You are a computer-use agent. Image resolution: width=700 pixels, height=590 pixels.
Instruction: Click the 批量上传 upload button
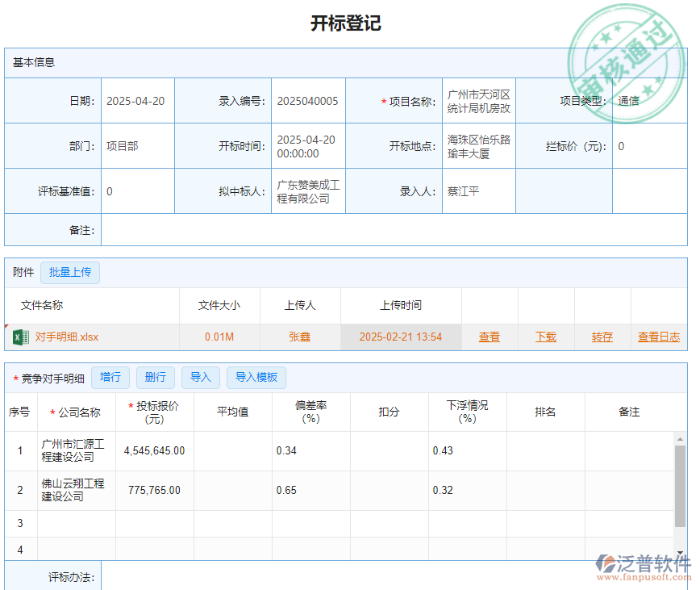point(69,273)
